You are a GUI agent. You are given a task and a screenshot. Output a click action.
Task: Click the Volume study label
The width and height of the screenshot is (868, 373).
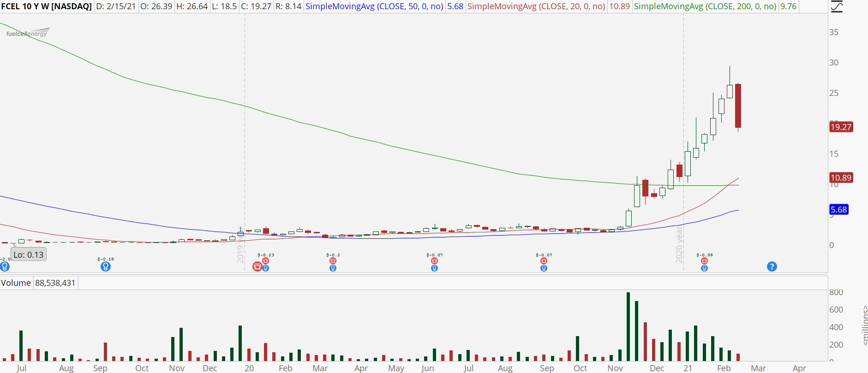coord(16,283)
